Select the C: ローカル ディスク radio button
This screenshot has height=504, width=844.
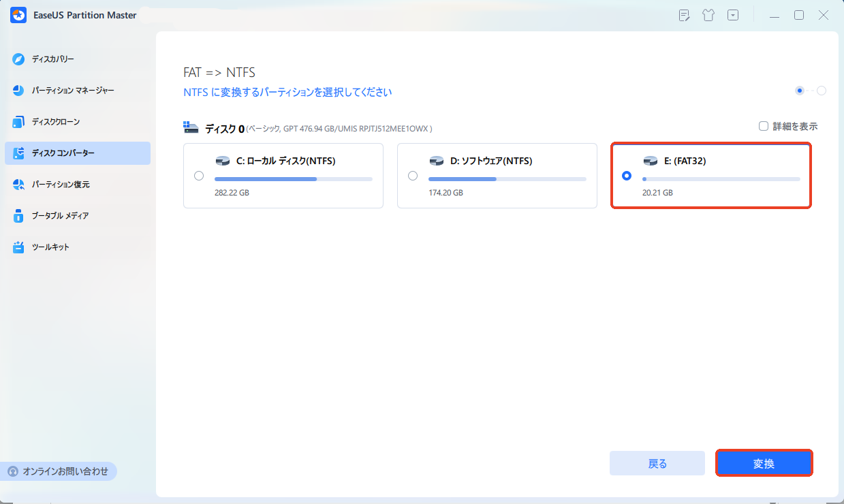click(x=198, y=175)
